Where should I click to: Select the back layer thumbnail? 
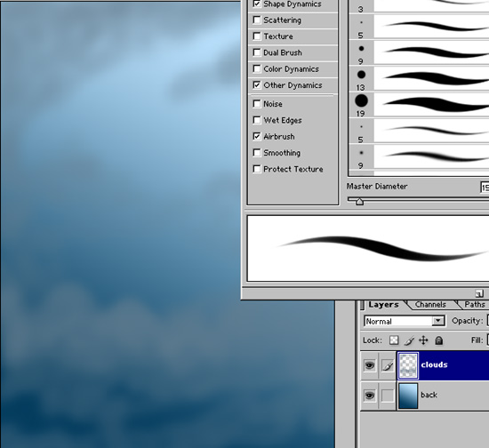408,396
